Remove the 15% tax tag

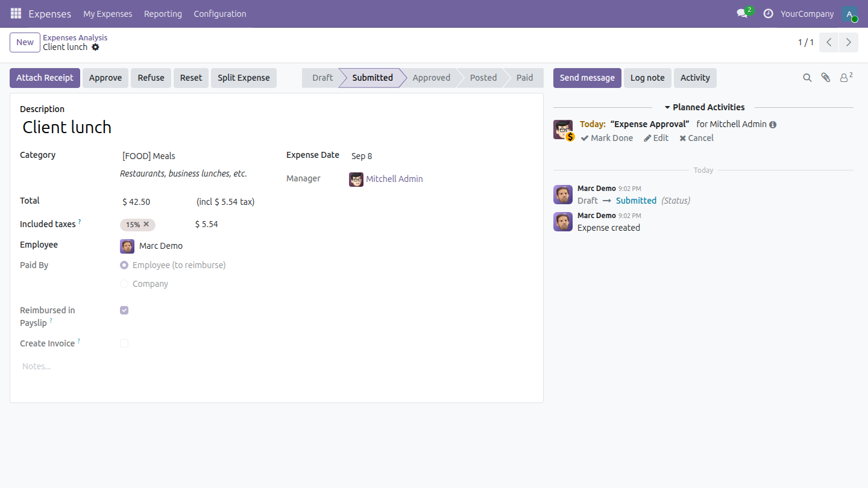point(146,224)
